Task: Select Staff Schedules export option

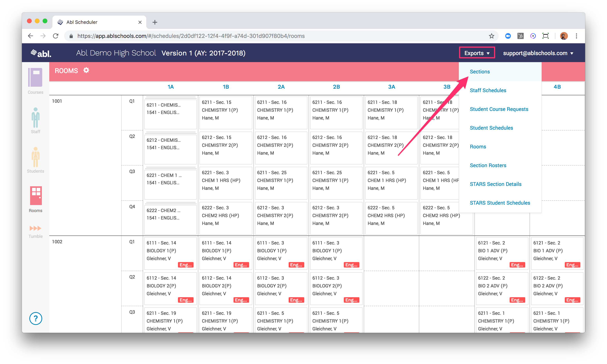Action: click(488, 90)
